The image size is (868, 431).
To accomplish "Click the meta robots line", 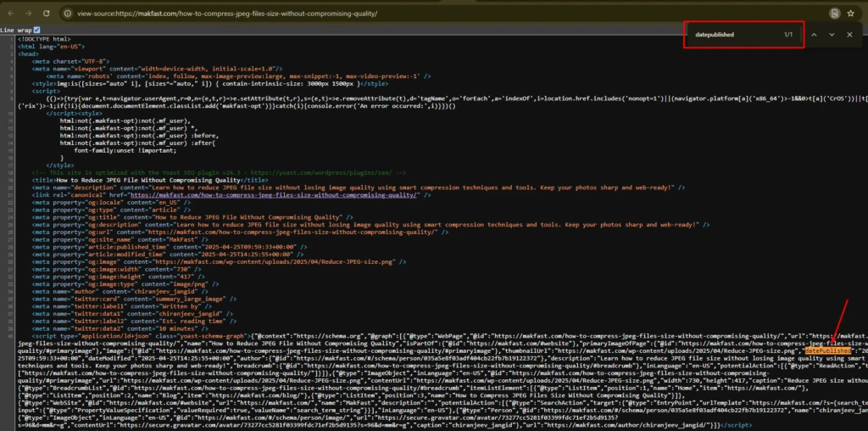I will (x=238, y=76).
